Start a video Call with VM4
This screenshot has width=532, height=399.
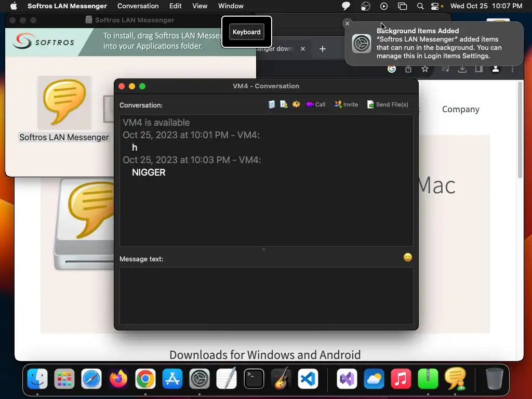[x=316, y=104]
